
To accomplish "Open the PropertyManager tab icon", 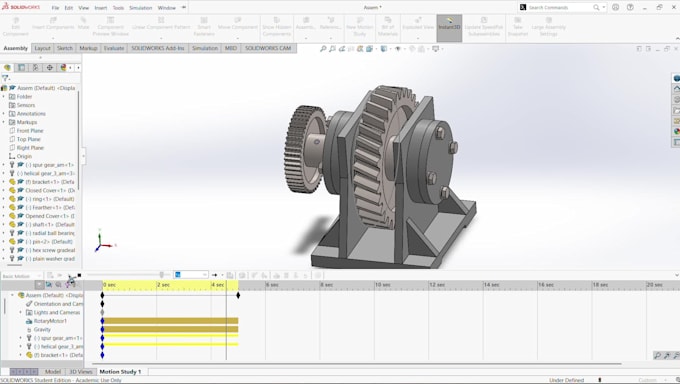I will (21, 67).
